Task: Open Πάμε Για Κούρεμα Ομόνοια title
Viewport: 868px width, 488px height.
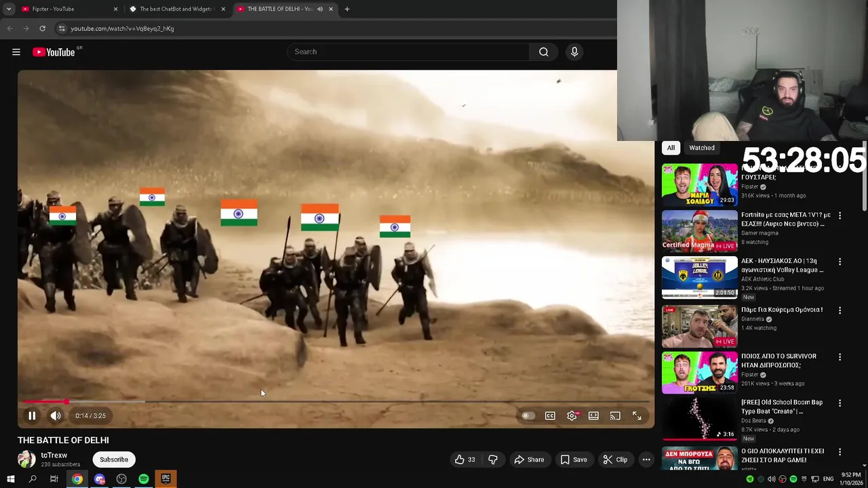Action: (x=782, y=310)
